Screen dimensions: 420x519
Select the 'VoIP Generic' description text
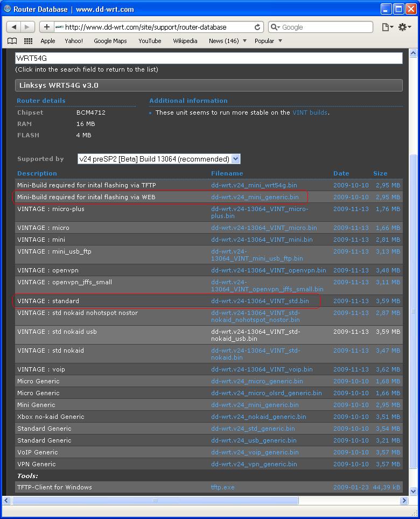click(x=37, y=452)
